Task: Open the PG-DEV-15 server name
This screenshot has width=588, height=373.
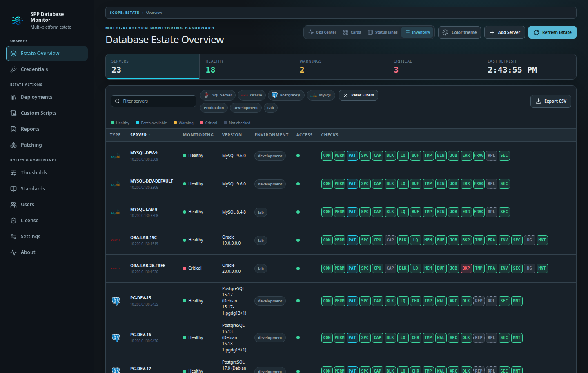Action: click(x=140, y=298)
